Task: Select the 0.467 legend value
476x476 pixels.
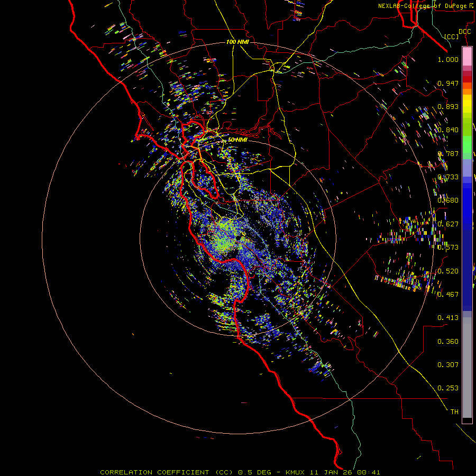Action: coord(448,295)
